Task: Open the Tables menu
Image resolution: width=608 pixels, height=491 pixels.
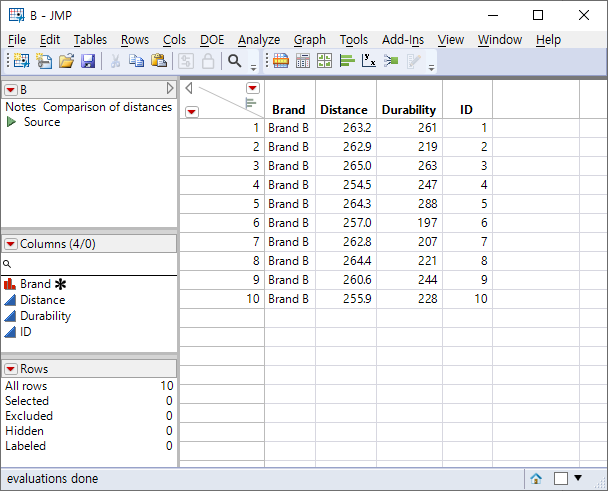Action: [90, 40]
